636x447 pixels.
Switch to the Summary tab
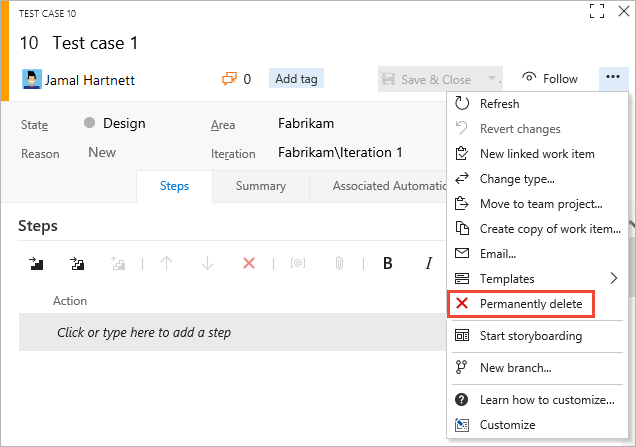(260, 186)
